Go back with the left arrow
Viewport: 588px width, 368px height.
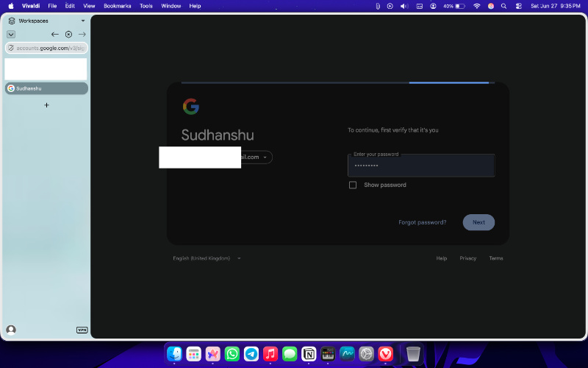[x=54, y=34]
